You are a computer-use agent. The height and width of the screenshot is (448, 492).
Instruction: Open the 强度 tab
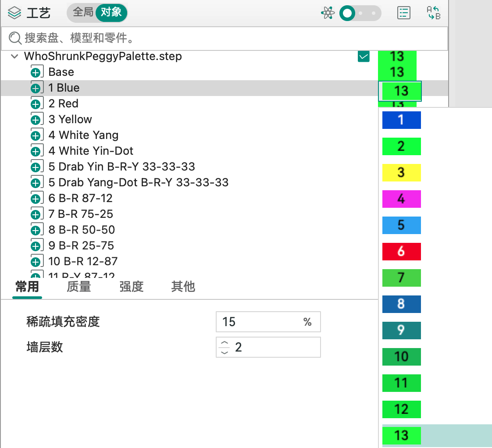[x=132, y=287]
